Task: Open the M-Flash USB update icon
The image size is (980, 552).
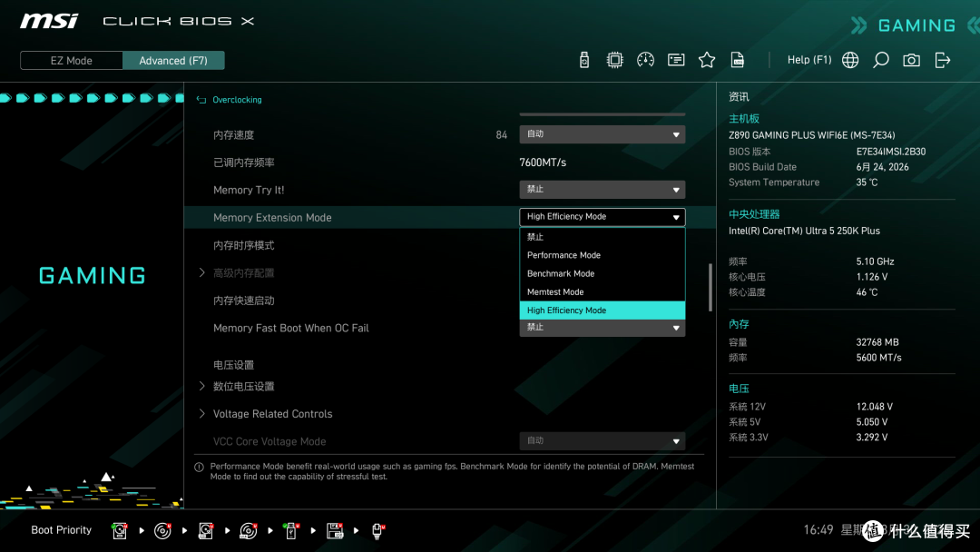Action: coord(584,60)
